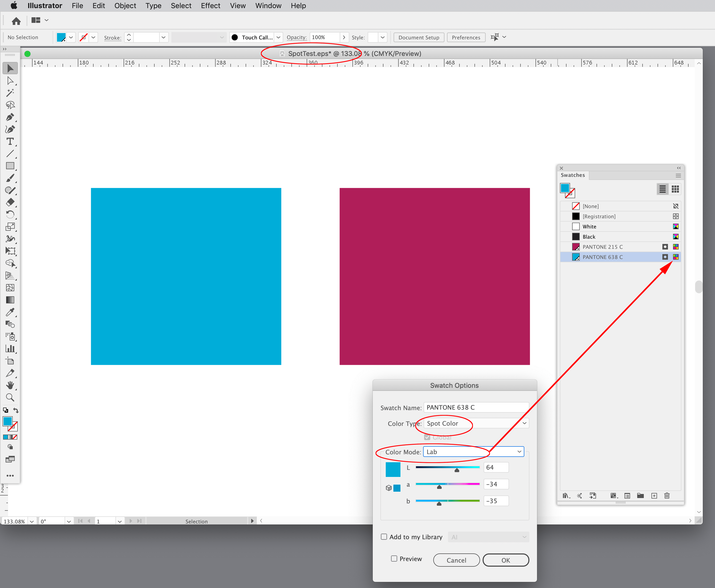Image resolution: width=715 pixels, height=588 pixels.
Task: Enable the Preview checkbox
Action: click(394, 559)
